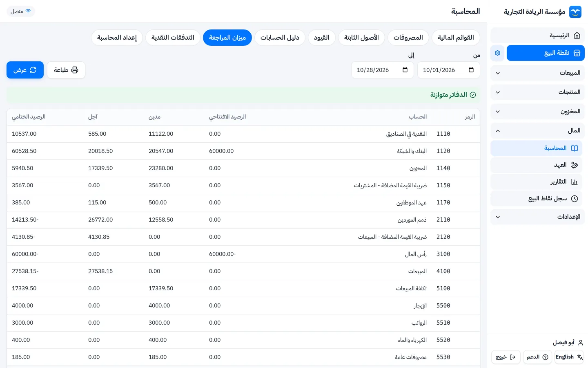Click credit value 27538.15 in المبيعات row
Image resolution: width=588 pixels, height=368 pixels.
tap(100, 272)
